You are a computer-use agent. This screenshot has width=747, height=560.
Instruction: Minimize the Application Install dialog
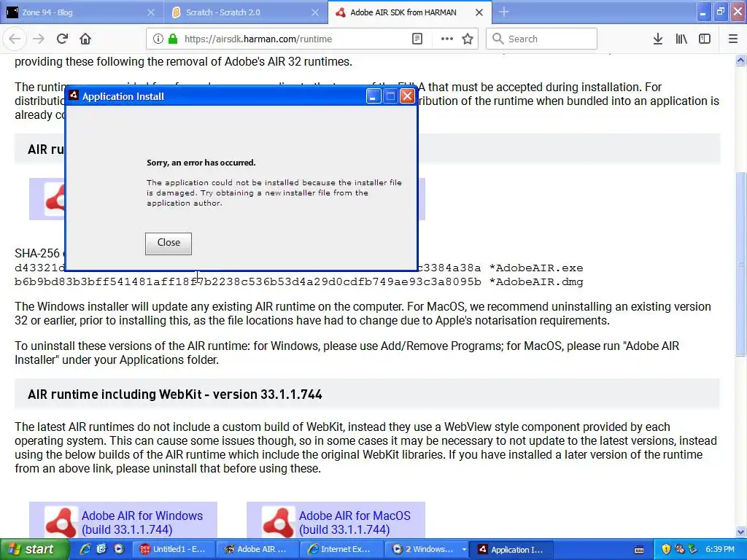pos(373,96)
